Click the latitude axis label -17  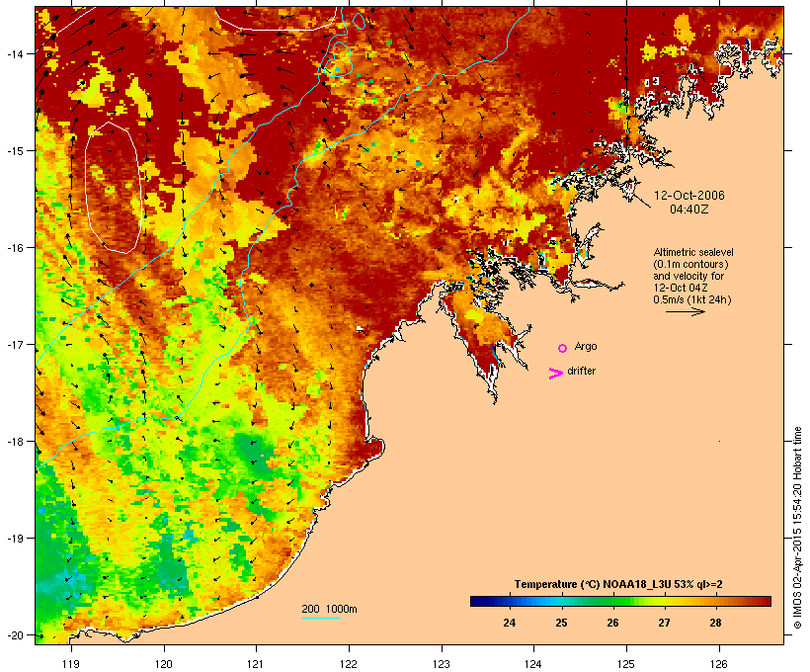14,344
